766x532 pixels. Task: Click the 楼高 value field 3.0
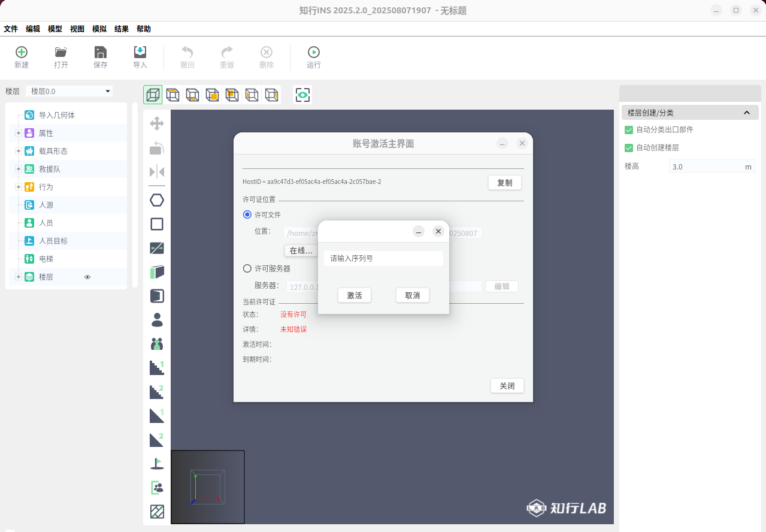point(712,167)
